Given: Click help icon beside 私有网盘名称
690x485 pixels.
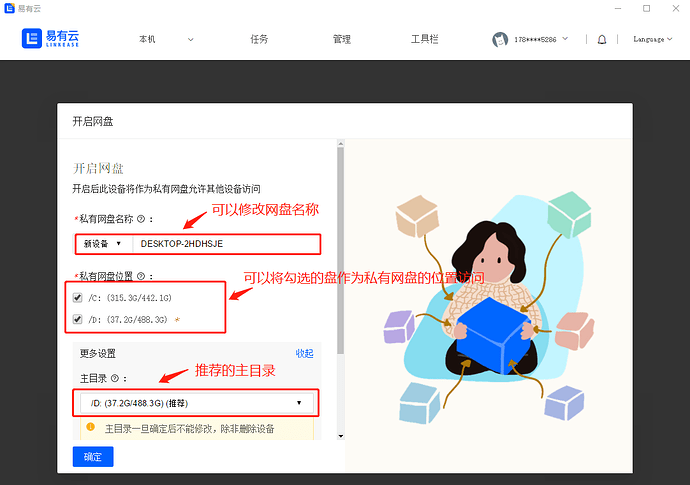Looking at the screenshot, I should pyautogui.click(x=141, y=219).
